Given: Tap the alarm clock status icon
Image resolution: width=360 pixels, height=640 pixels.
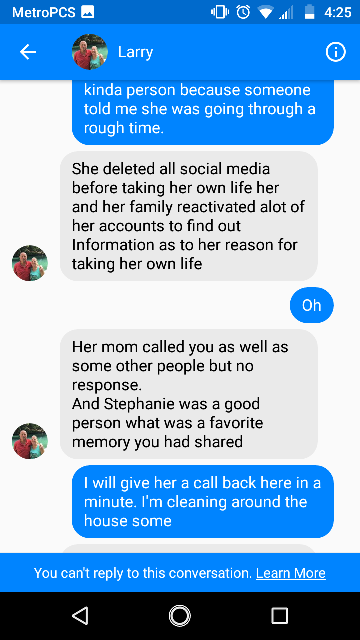Looking at the screenshot, I should pos(243,12).
